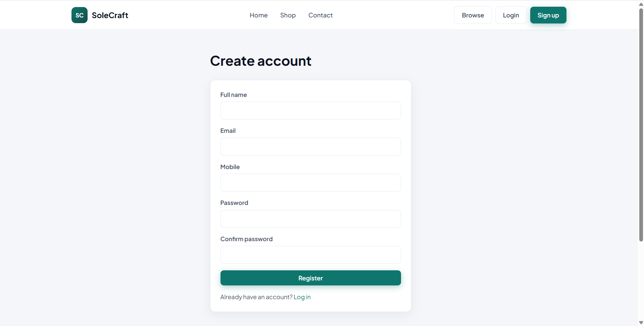Click the scrollbar up arrow
This screenshot has width=644, height=326.
coord(641,4)
